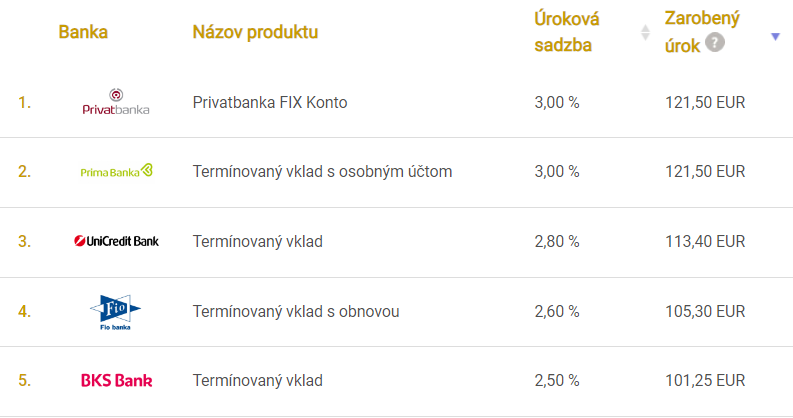Click the Banka column header
This screenshot has width=793, height=418.
tap(83, 32)
